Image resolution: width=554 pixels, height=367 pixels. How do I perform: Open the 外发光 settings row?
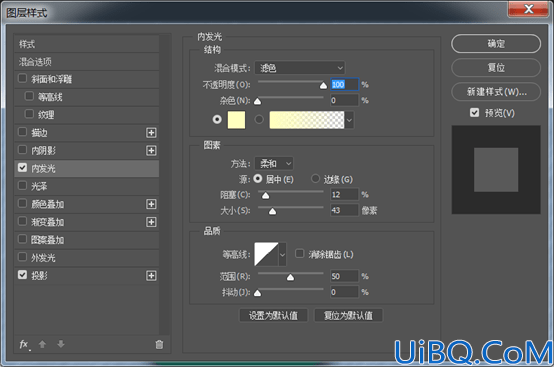(87, 258)
